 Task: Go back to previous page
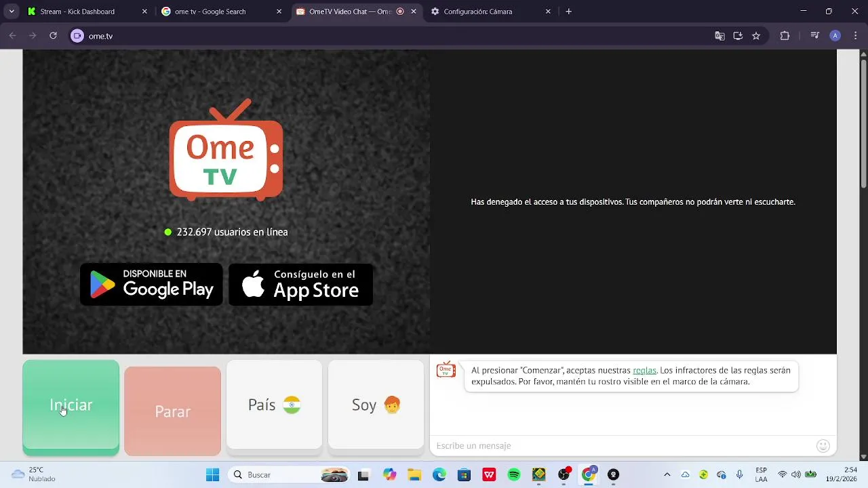click(x=12, y=36)
